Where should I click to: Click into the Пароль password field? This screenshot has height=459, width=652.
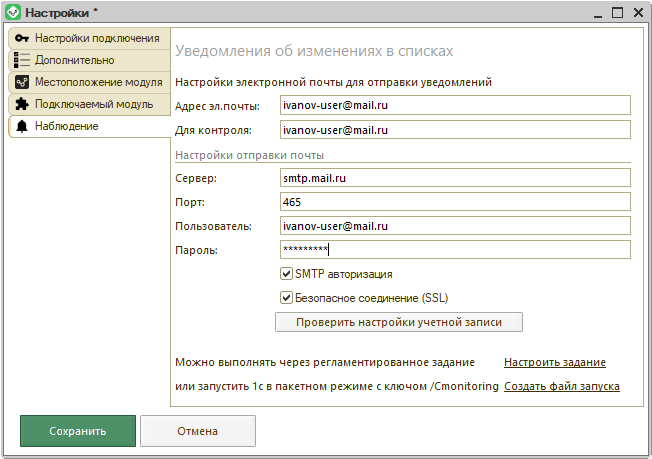(455, 249)
